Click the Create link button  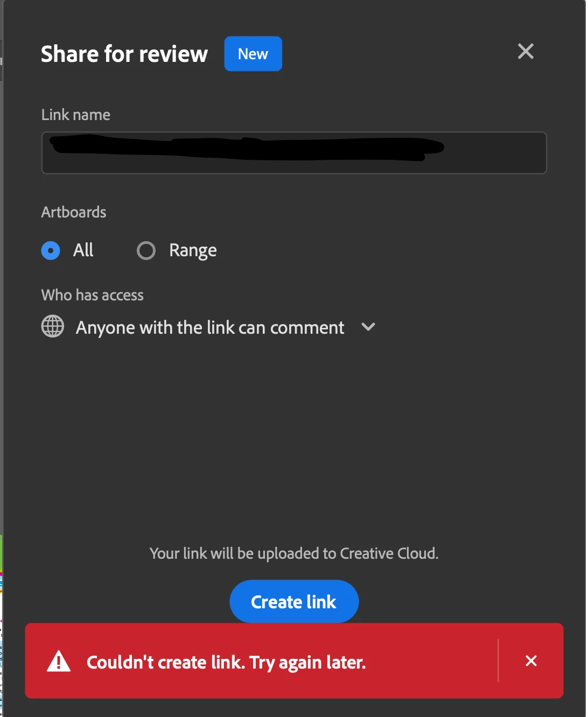[294, 601]
